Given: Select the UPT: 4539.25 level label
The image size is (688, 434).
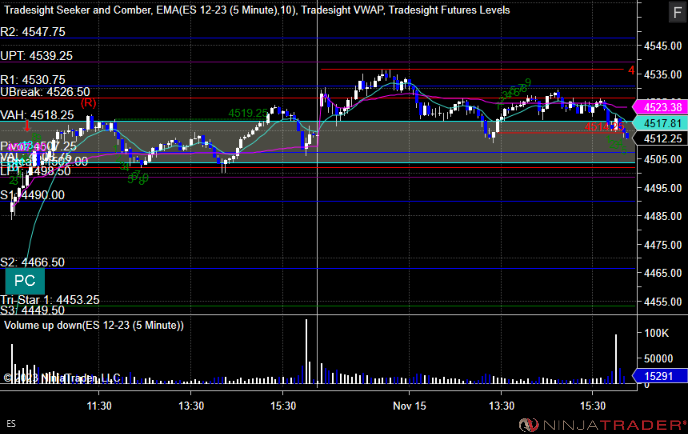Looking at the screenshot, I should (x=36, y=56).
